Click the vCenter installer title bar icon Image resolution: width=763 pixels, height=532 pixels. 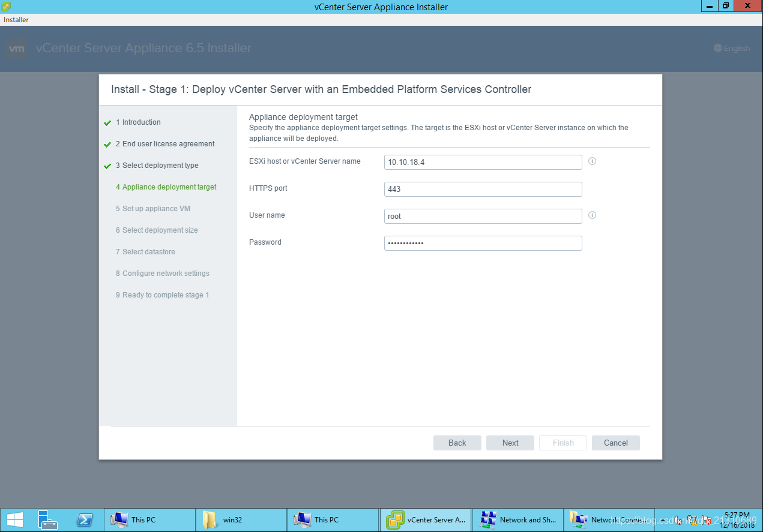coord(6,7)
